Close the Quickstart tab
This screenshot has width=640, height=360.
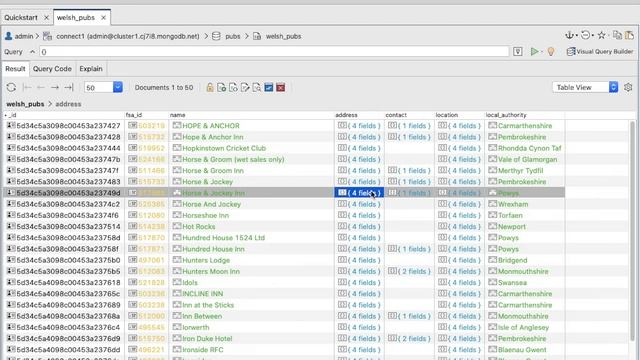[x=46, y=18]
